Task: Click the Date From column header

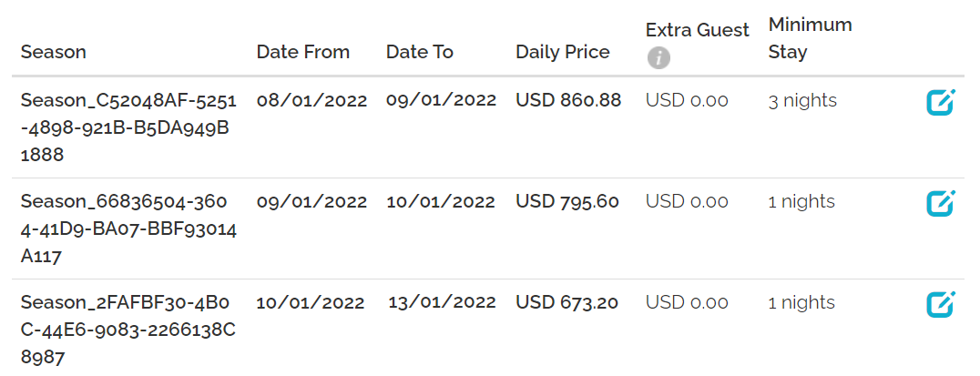Action: click(x=302, y=52)
